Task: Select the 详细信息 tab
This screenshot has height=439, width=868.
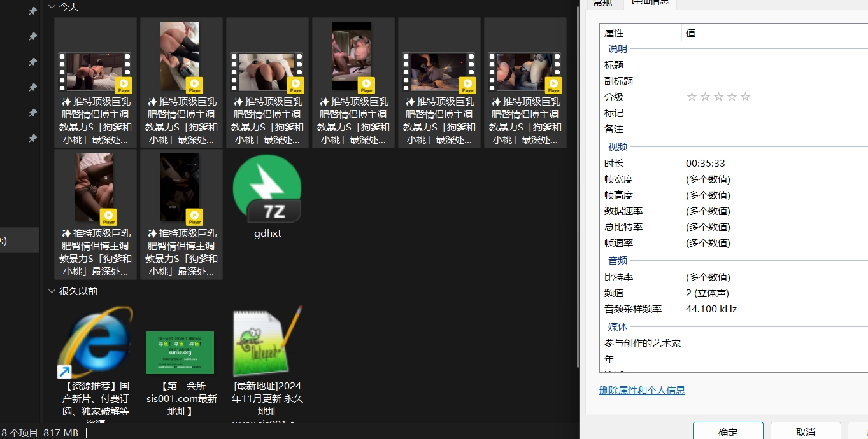Action: (650, 3)
